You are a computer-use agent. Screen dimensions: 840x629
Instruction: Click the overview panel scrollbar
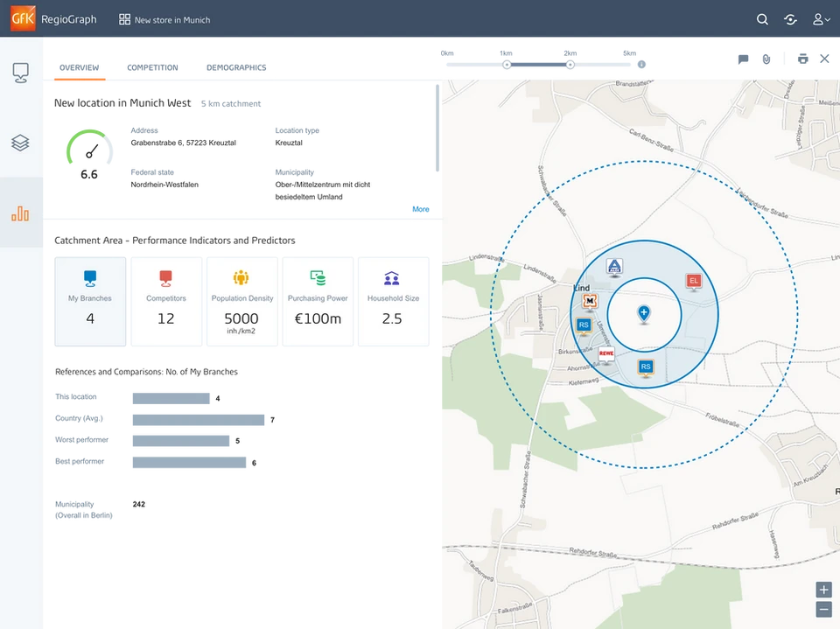point(437,128)
